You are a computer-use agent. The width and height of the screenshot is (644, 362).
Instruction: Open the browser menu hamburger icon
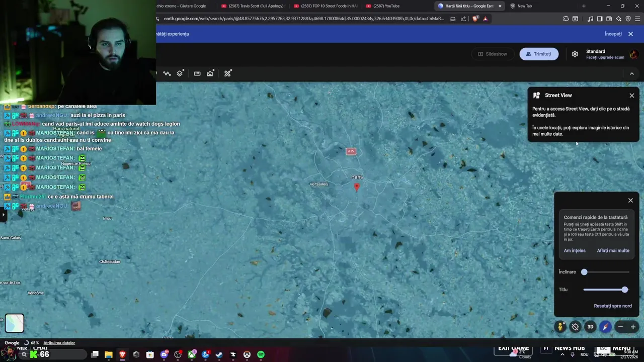click(x=637, y=19)
